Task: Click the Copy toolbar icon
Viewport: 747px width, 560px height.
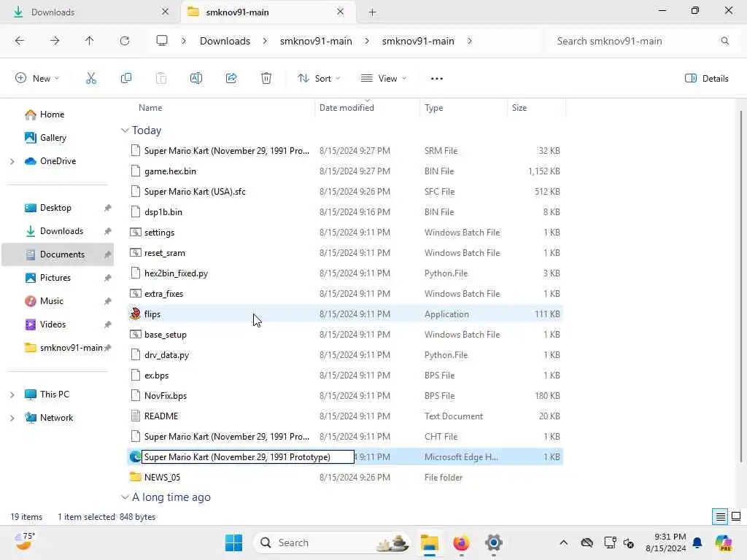Action: tap(126, 79)
